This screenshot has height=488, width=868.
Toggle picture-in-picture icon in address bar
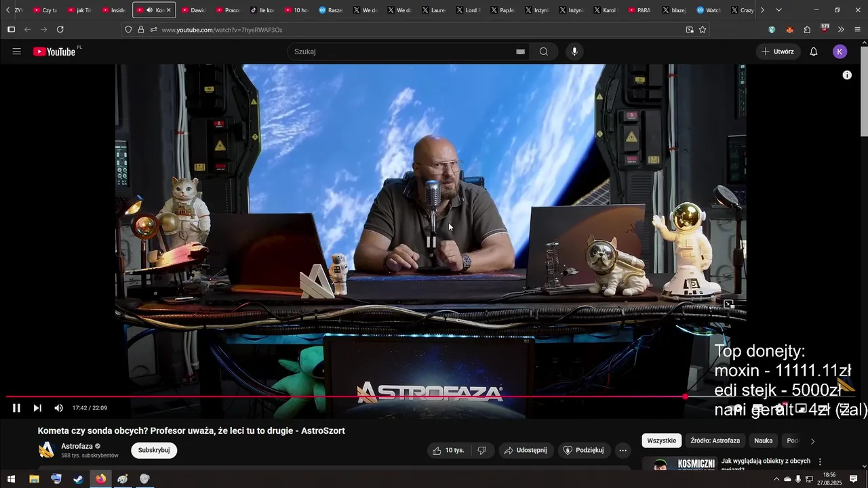click(690, 30)
